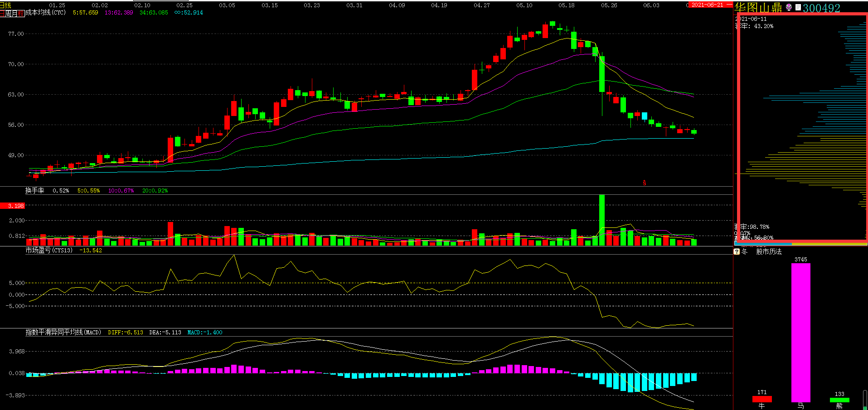Click the 熊 label under the green bar
This screenshot has width=868, height=410.
click(x=839, y=406)
